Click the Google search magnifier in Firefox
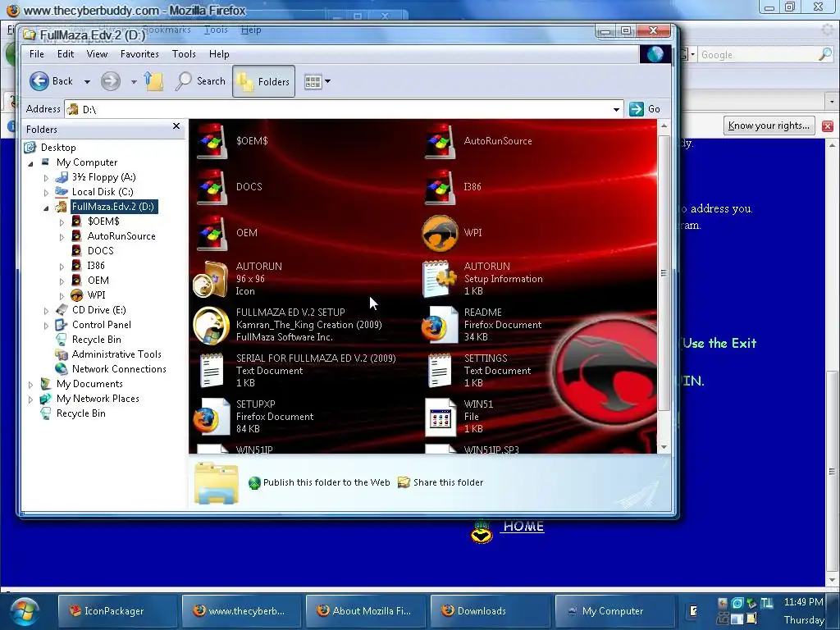 [x=825, y=54]
